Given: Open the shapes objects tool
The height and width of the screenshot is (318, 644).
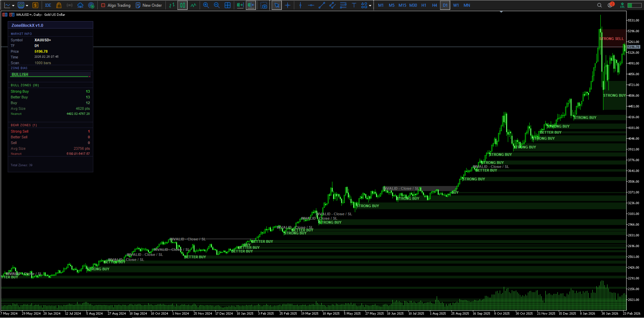Looking at the screenshot, I should pyautogui.click(x=364, y=5).
